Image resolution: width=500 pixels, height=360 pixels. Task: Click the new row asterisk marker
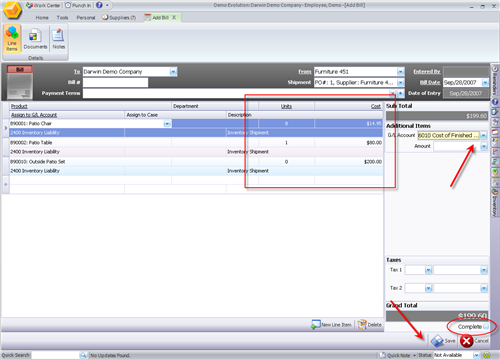5,184
